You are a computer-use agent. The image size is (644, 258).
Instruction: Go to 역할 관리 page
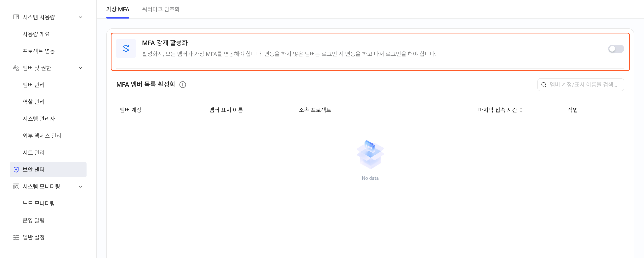pos(33,102)
